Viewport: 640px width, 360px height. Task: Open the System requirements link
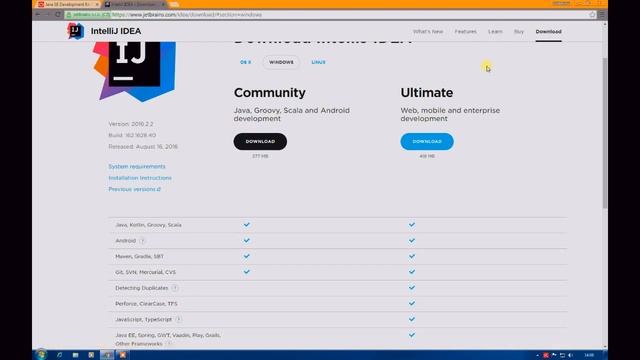click(137, 167)
